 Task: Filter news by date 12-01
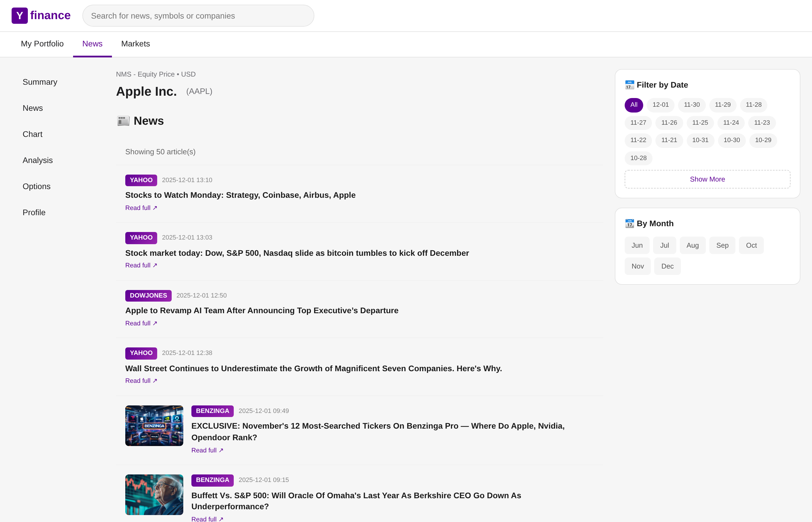(x=661, y=105)
